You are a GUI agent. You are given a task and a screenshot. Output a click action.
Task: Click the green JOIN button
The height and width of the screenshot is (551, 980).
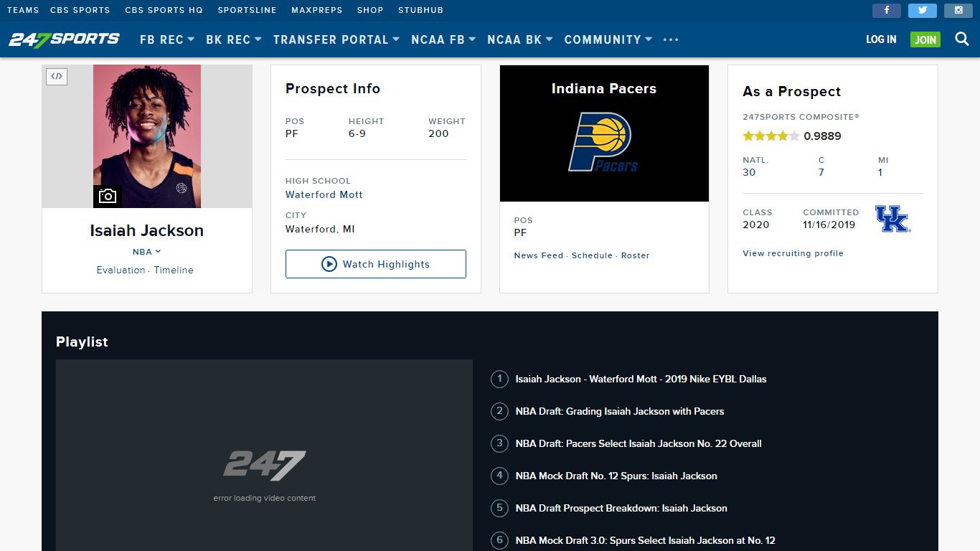(x=925, y=39)
